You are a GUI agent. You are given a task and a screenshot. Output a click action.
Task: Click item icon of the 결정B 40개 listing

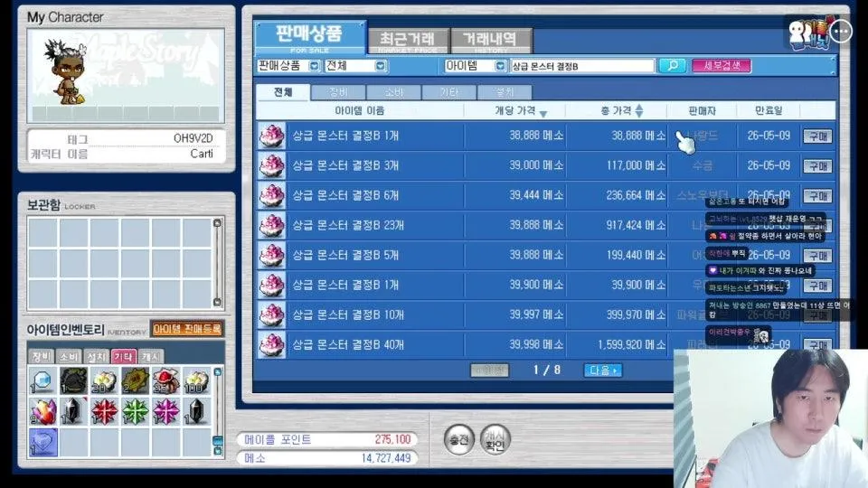tap(272, 344)
